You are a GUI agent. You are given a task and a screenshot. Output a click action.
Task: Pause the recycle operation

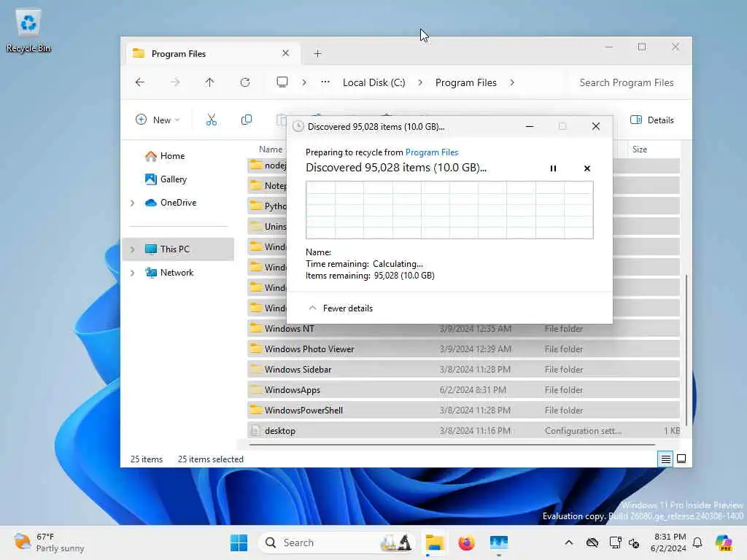tap(553, 168)
